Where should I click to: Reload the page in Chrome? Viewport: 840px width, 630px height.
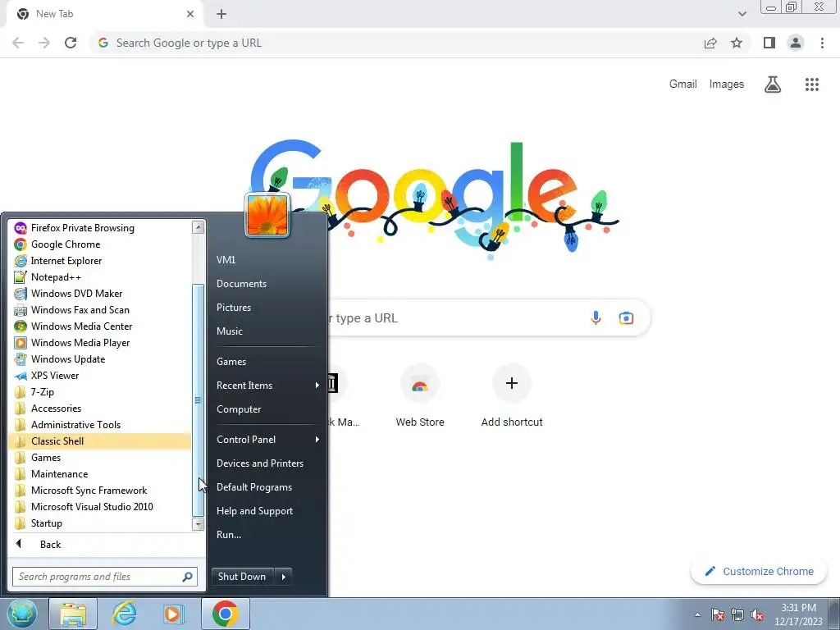point(71,43)
